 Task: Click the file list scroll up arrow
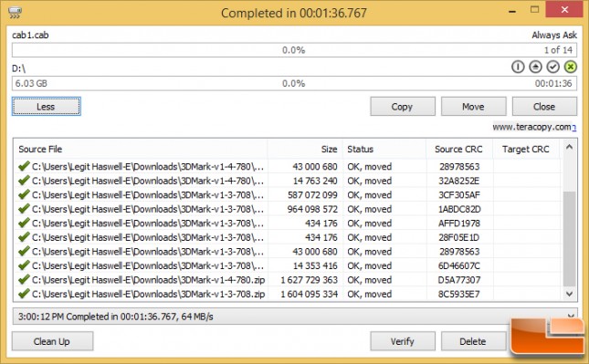tap(570, 147)
